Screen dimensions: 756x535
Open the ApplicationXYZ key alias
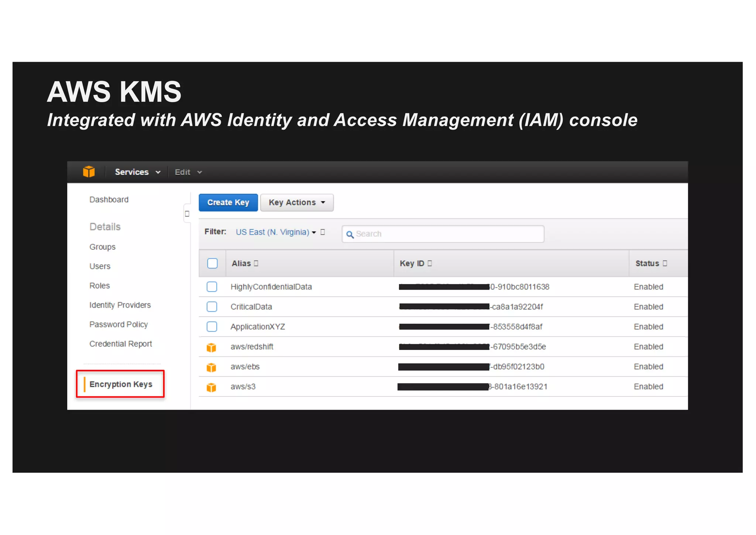tap(258, 327)
